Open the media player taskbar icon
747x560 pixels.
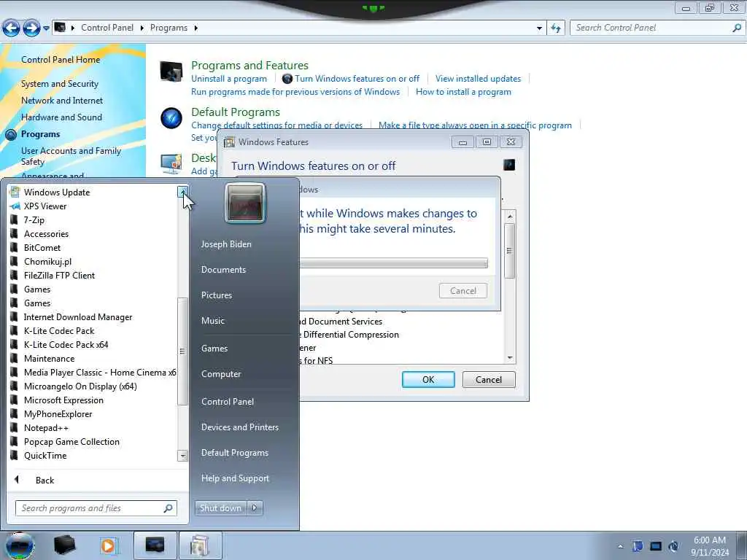tap(109, 545)
